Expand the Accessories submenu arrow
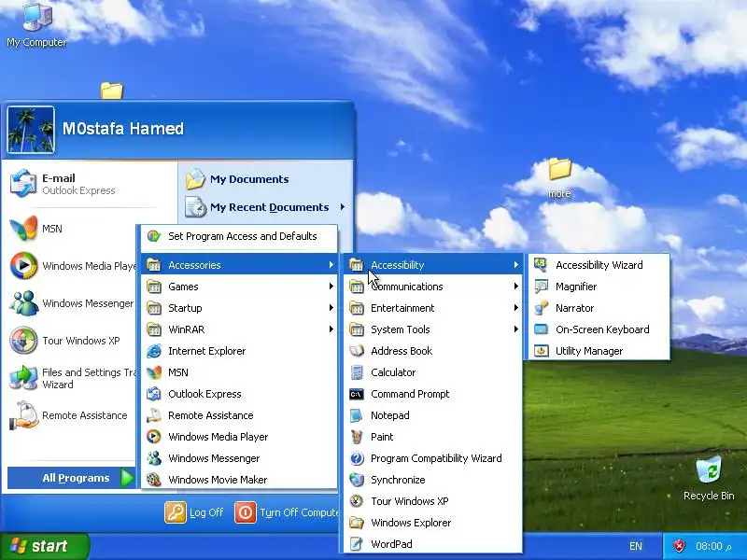The height and width of the screenshot is (560, 747). (x=331, y=265)
